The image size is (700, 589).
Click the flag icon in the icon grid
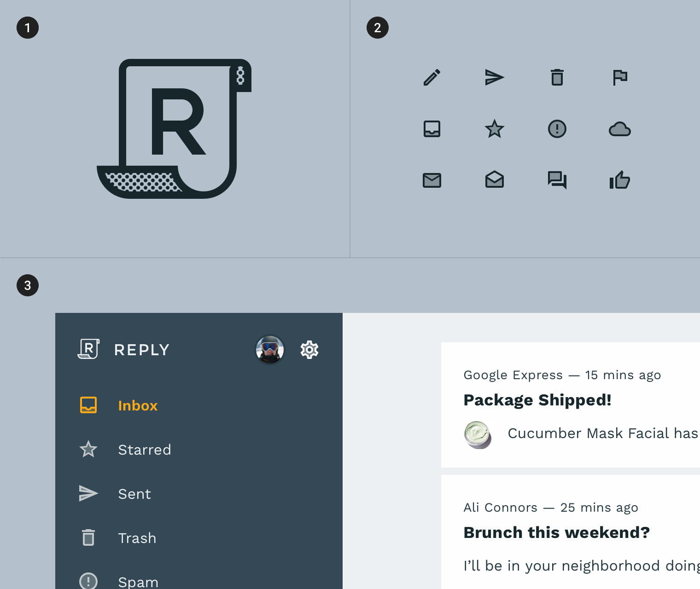tap(620, 77)
